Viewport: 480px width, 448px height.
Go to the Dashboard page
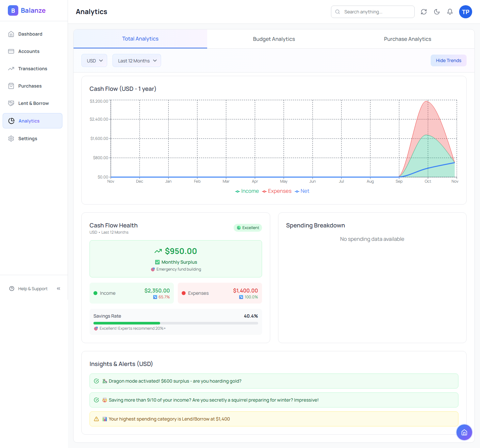pos(30,34)
